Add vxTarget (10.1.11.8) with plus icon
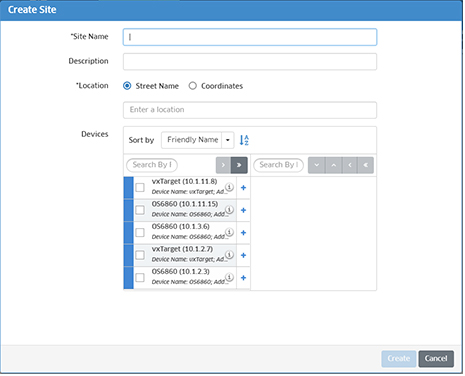The width and height of the screenshot is (465, 376). coord(244,188)
